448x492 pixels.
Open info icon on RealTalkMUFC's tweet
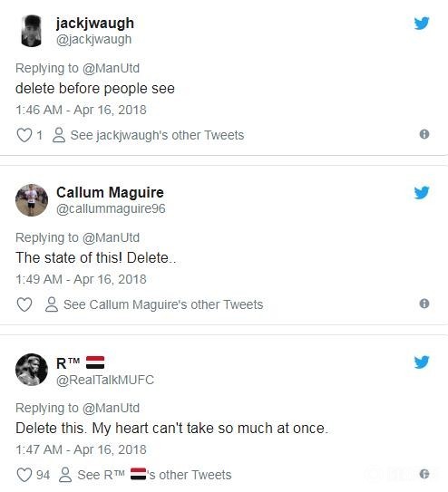[424, 474]
